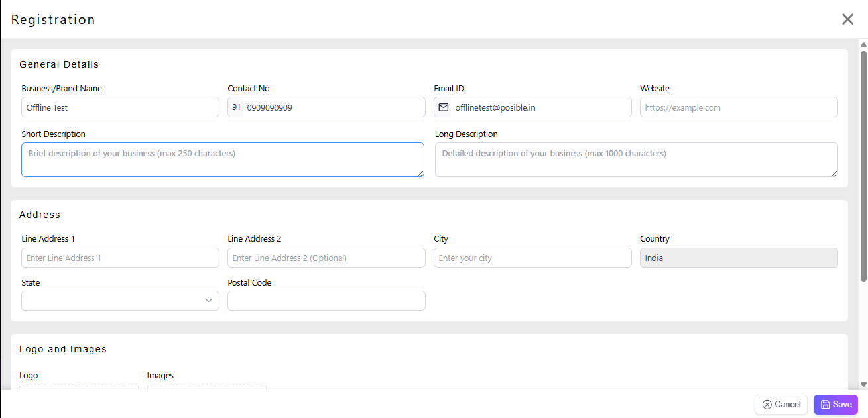
Task: Click the 91 country code prefix
Action: (x=236, y=107)
